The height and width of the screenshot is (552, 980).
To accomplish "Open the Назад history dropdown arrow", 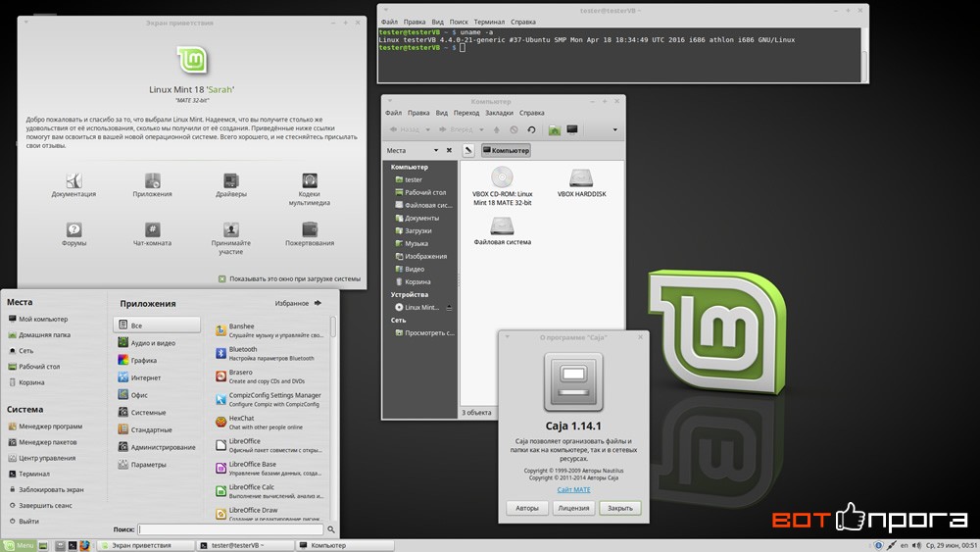I will (427, 130).
